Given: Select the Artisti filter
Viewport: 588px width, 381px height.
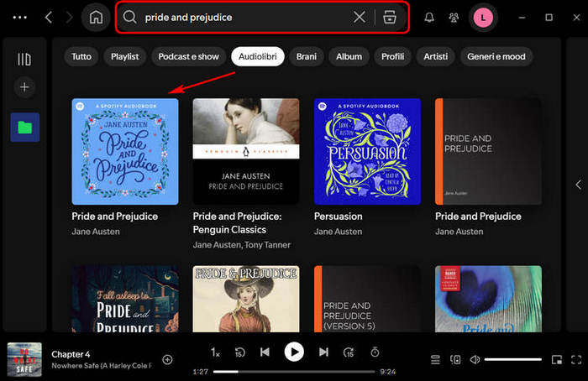Looking at the screenshot, I should [x=435, y=56].
